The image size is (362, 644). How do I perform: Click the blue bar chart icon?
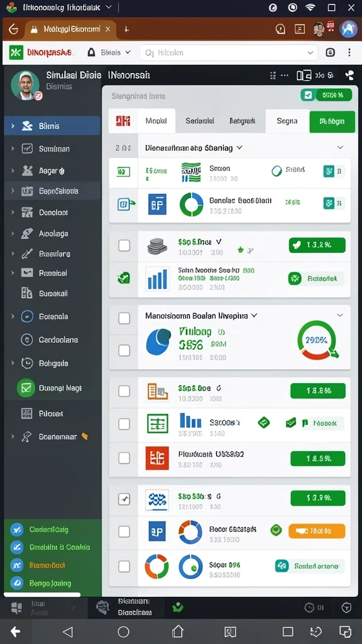click(x=157, y=279)
